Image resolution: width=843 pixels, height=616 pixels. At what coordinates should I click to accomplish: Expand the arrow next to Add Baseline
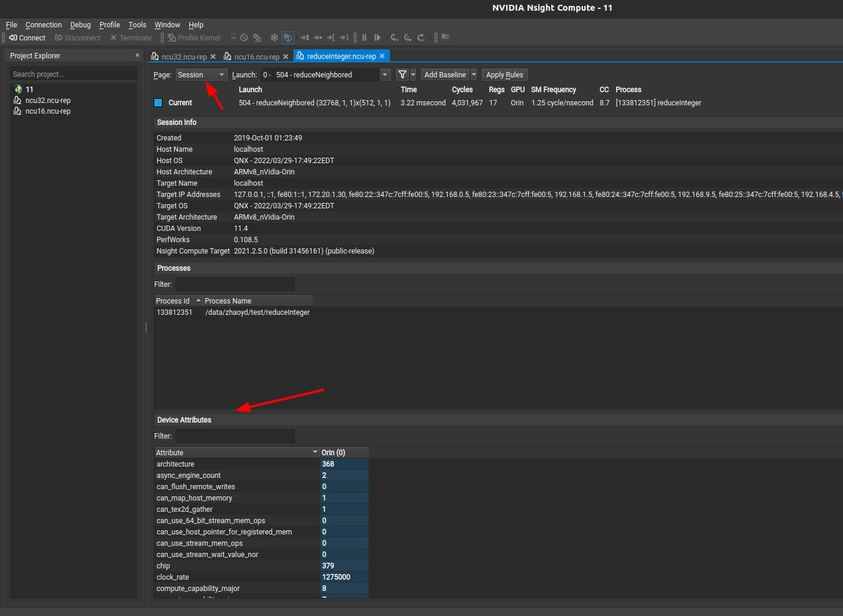pyautogui.click(x=474, y=74)
